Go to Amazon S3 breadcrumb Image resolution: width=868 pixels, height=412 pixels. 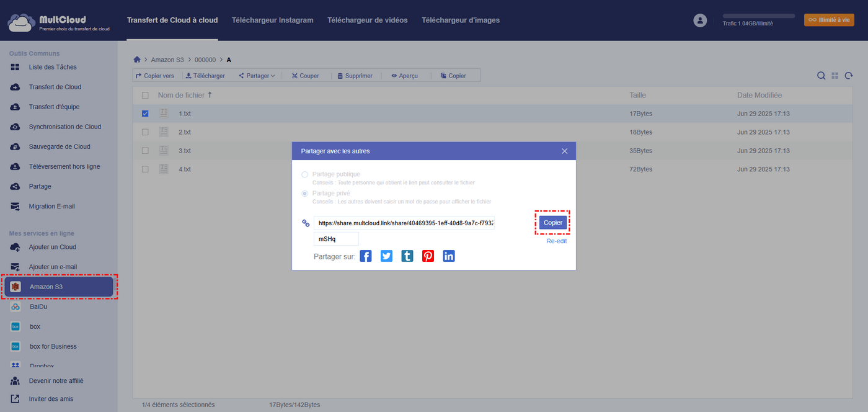168,60
